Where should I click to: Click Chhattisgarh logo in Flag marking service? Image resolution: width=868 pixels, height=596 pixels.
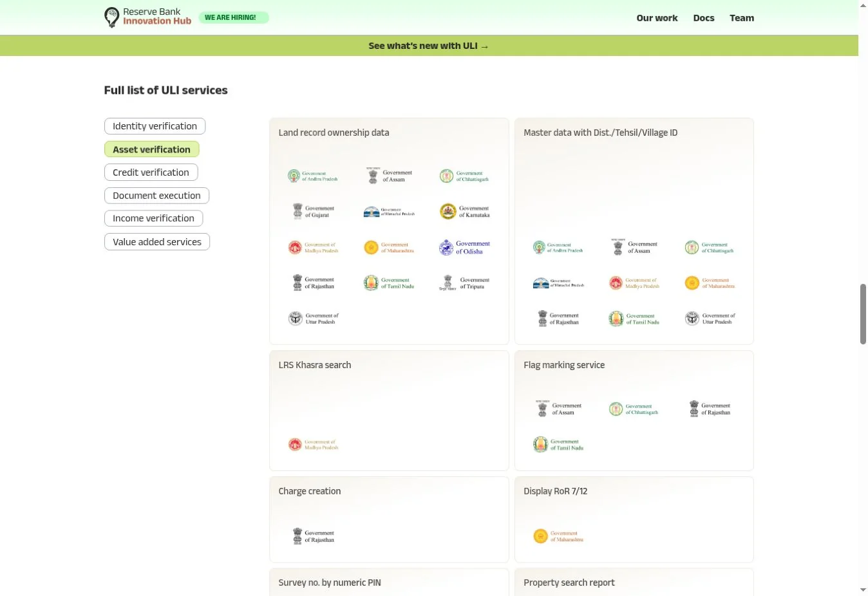634,409
